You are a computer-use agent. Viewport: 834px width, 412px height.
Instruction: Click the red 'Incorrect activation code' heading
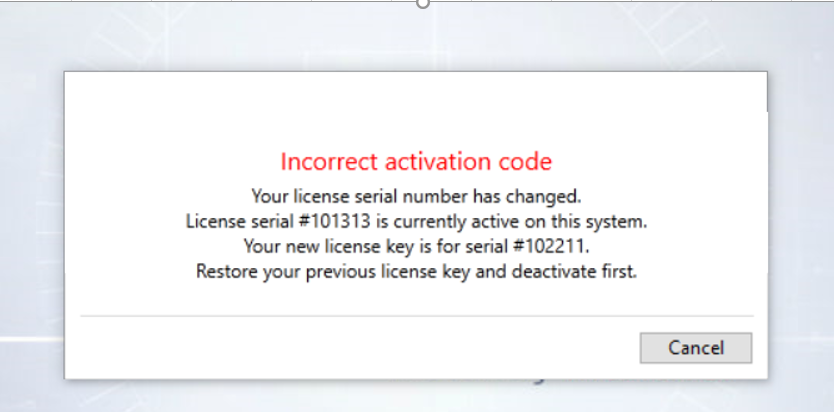pos(416,161)
